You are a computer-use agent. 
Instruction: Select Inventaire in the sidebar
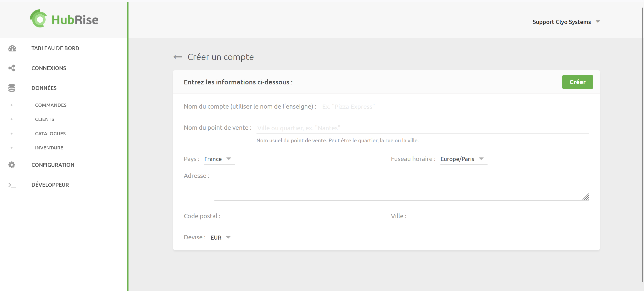point(49,148)
